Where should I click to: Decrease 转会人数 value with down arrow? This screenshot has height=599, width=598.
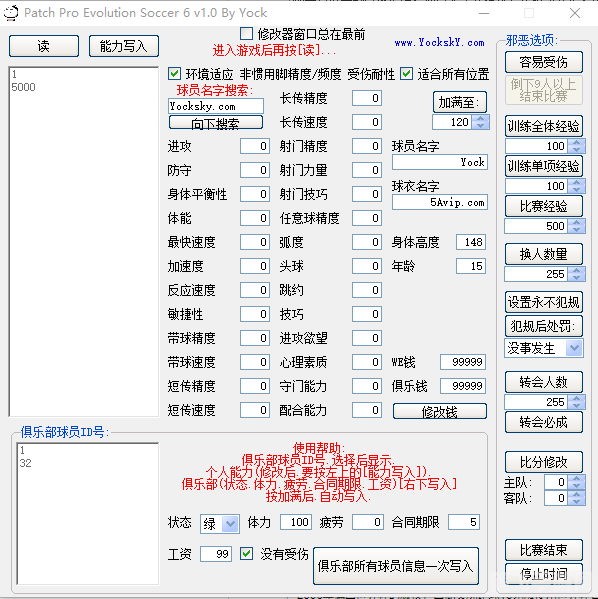[576, 405]
